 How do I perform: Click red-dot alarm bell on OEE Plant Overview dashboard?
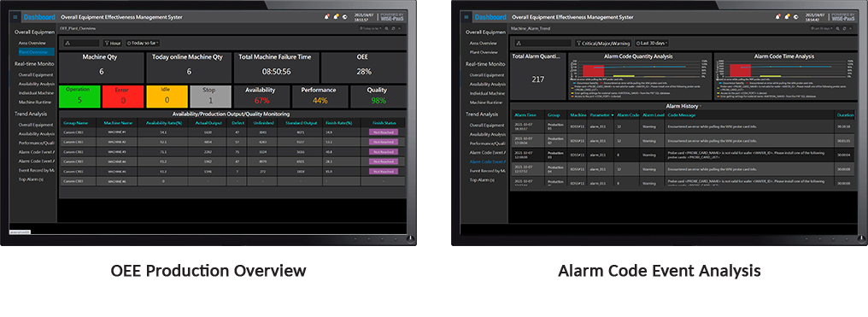point(327,16)
